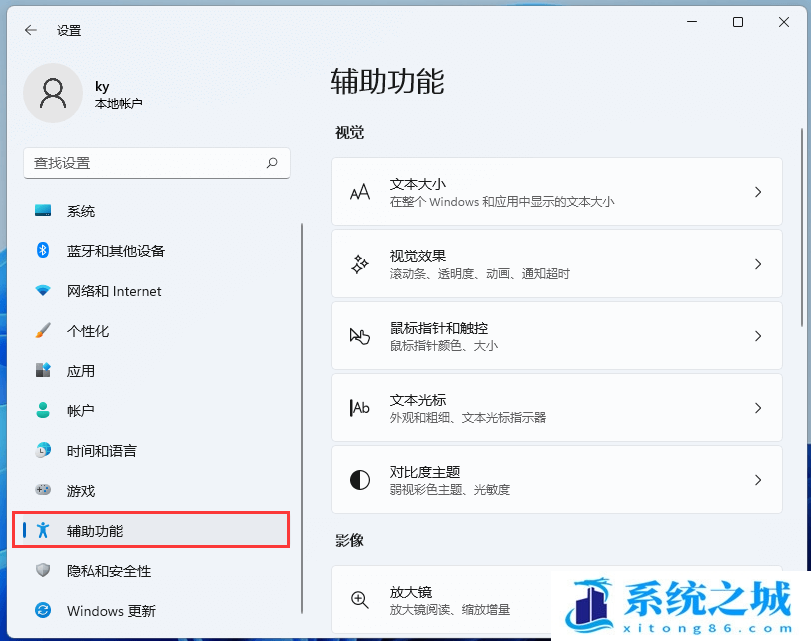Switch to 应用 in the navigation list

(81, 371)
